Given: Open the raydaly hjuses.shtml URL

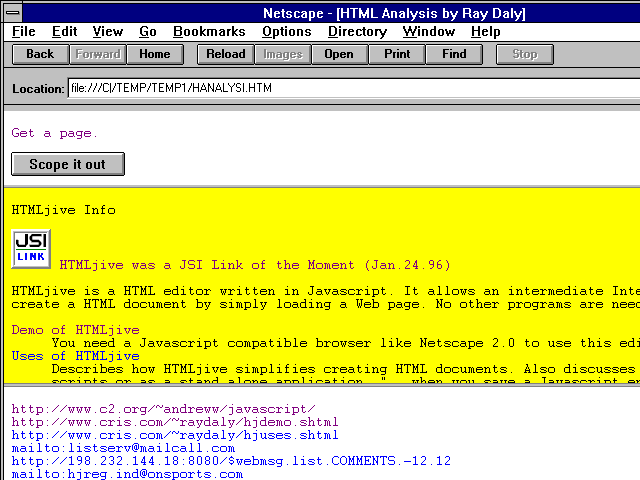Looking at the screenshot, I should click(x=175, y=435).
